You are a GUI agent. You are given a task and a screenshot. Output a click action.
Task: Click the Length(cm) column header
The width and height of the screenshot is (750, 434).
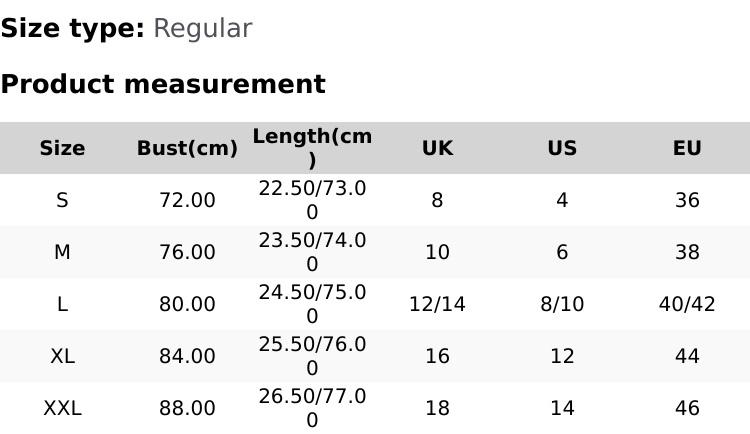[312, 148]
